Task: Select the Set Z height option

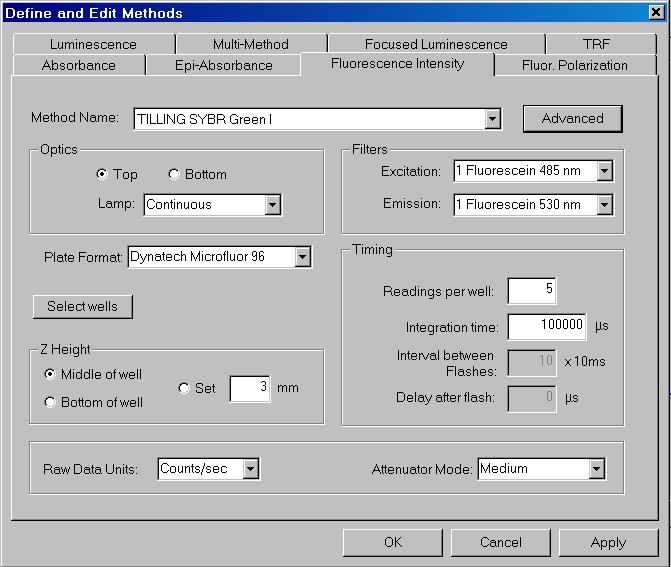Action: coord(184,388)
